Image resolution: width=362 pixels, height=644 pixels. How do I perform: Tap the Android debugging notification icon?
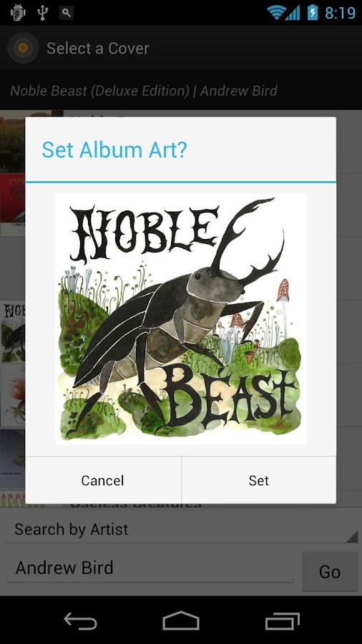pos(18,12)
